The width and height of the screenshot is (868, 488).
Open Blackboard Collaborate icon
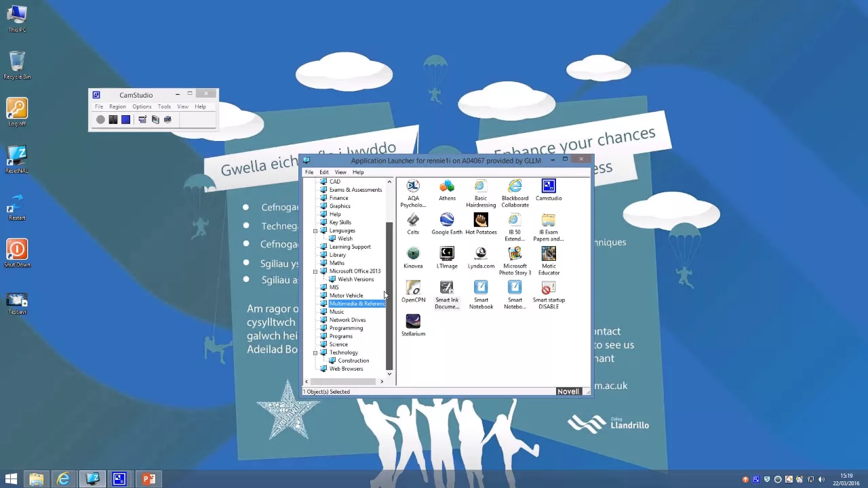click(x=515, y=193)
